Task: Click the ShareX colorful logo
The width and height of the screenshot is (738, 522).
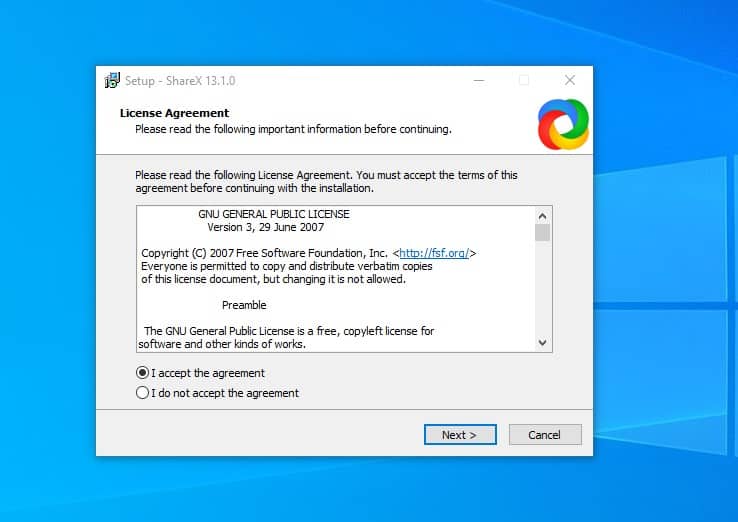Action: 563,124
